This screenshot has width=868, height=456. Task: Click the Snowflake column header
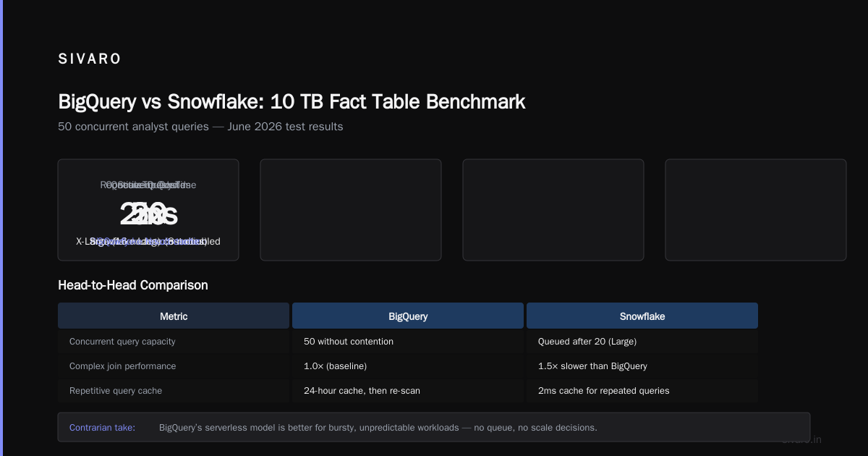coord(642,316)
